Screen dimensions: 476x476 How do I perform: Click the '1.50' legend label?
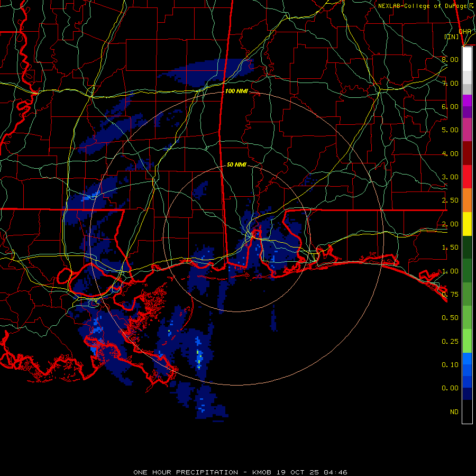tap(450, 248)
